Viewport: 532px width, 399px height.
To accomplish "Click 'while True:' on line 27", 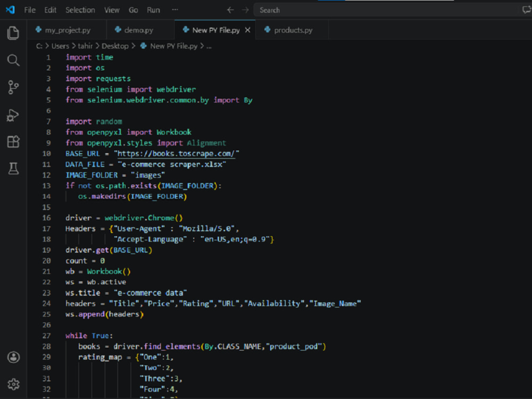I will coord(89,336).
